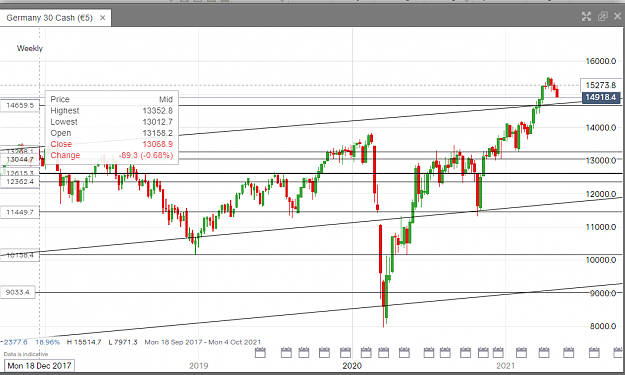This screenshot has width=625, height=375.
Task: Click the 14659.5 horizontal line label
Action: pos(20,105)
